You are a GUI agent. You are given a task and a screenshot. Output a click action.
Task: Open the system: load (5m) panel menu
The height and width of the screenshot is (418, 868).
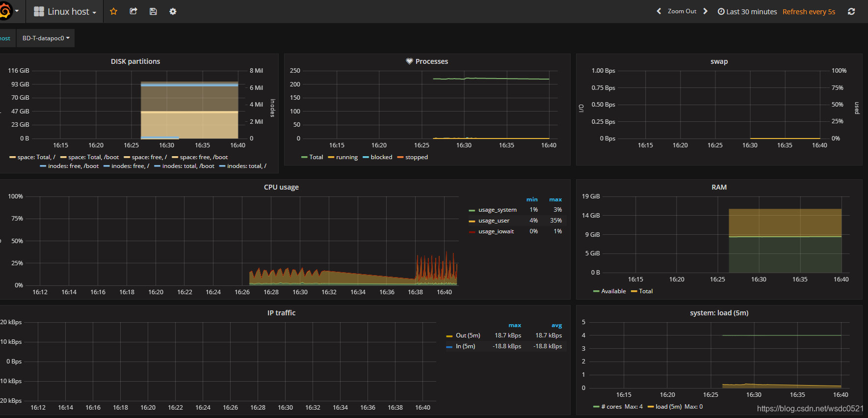point(719,313)
